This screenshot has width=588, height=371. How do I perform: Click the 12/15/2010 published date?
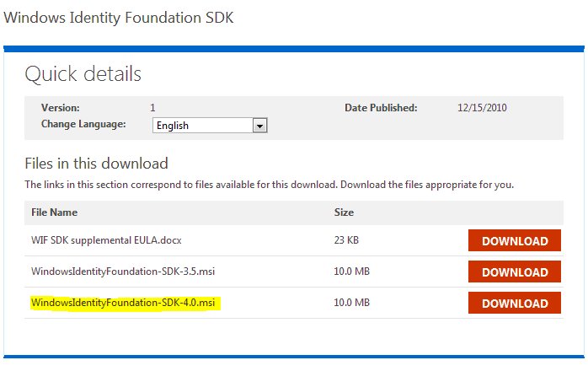coord(482,108)
